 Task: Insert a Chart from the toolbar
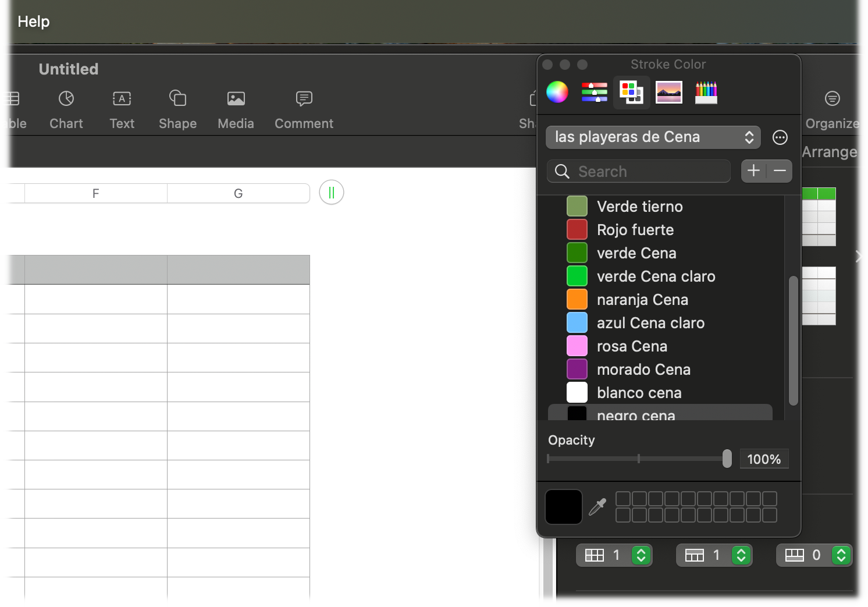click(66, 109)
